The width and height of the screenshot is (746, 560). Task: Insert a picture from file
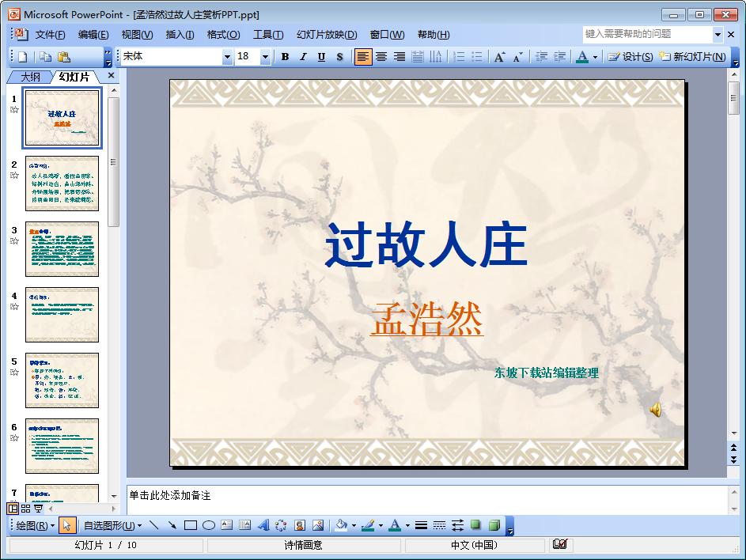click(x=318, y=525)
